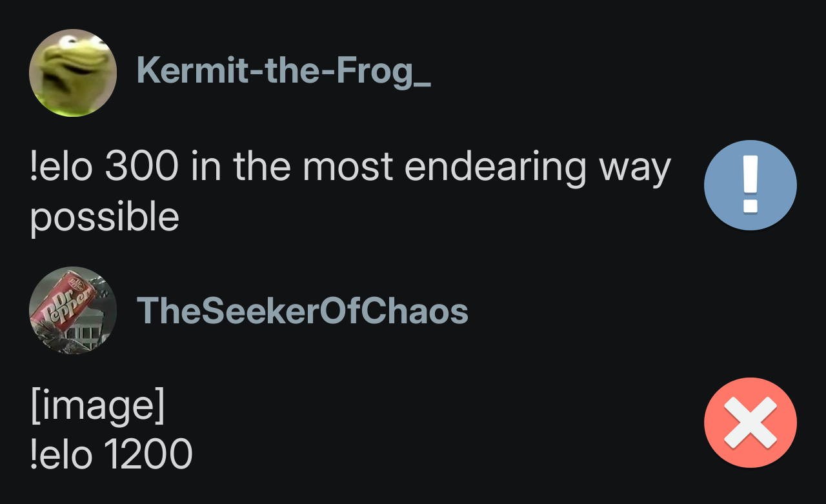This screenshot has width=826, height=504.
Task: Click the blue exclamation mark icon
Action: 750,185
